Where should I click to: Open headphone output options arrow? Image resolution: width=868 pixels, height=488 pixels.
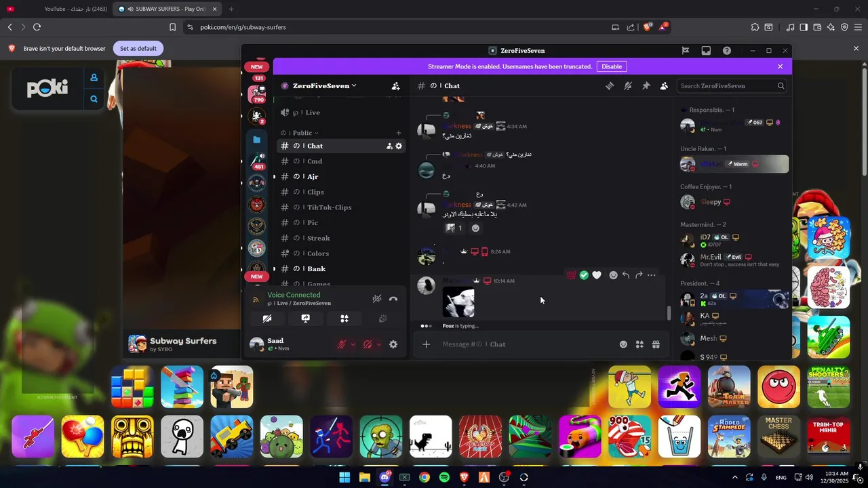click(378, 344)
